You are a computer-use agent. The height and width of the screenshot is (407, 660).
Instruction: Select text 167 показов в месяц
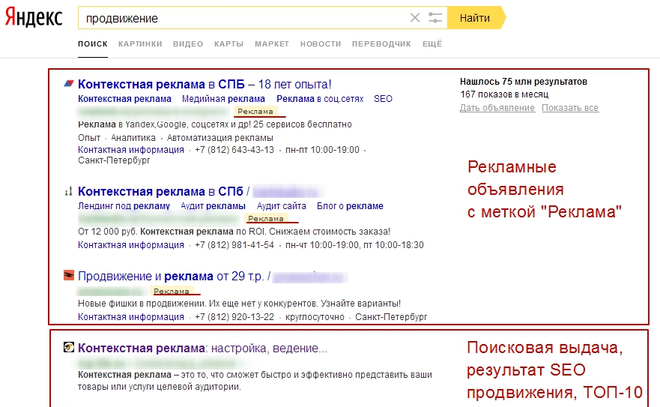point(504,94)
